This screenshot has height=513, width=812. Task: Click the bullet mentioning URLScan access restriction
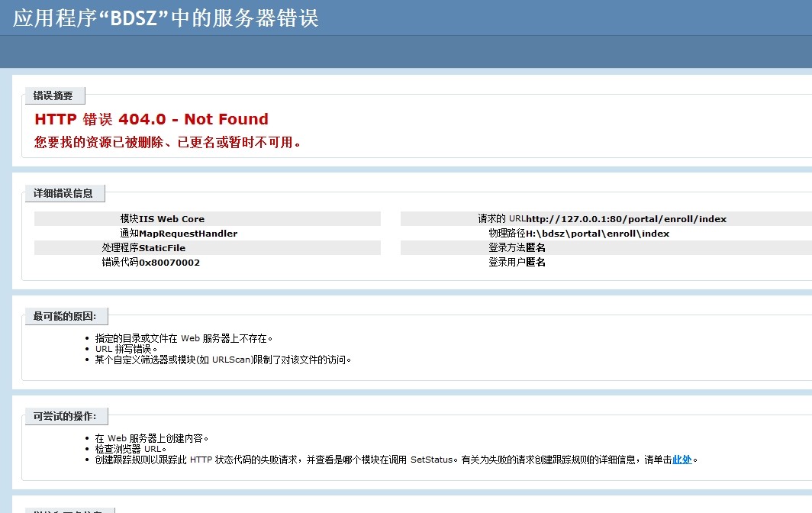(x=223, y=360)
